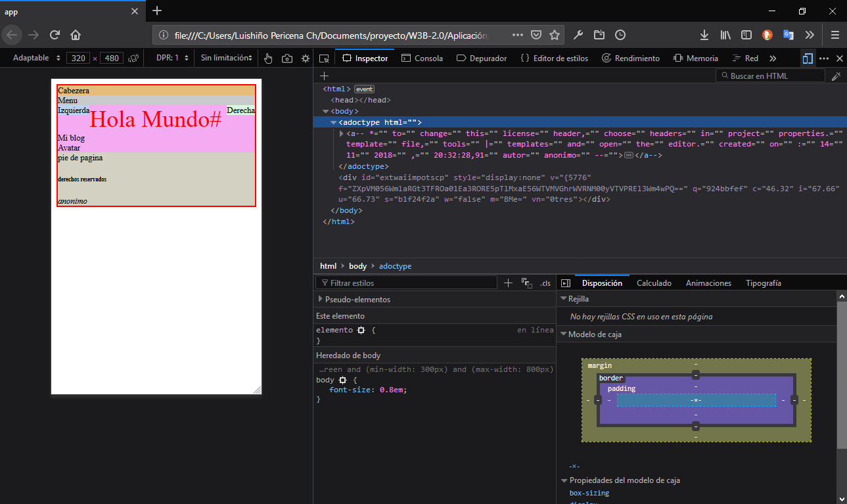Open the Library bookshelf icon
Image resolution: width=847 pixels, height=504 pixels.
[x=725, y=35]
